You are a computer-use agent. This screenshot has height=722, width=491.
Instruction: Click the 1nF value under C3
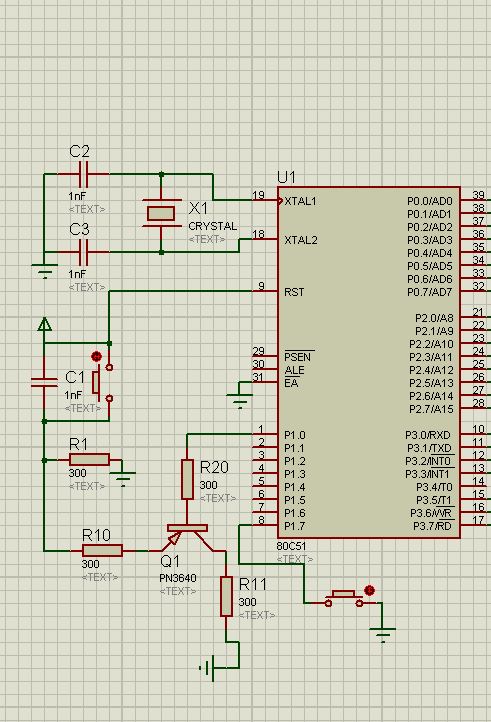pyautogui.click(x=77, y=274)
